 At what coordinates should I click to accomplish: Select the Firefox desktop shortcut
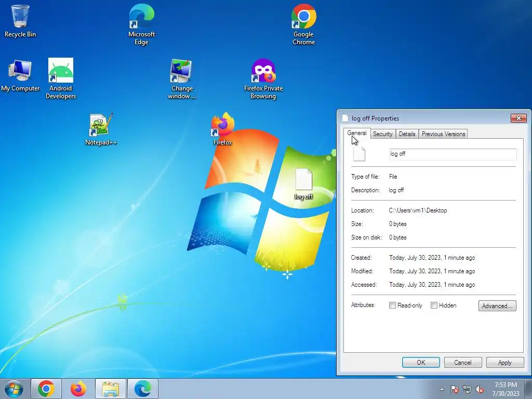[x=222, y=129]
